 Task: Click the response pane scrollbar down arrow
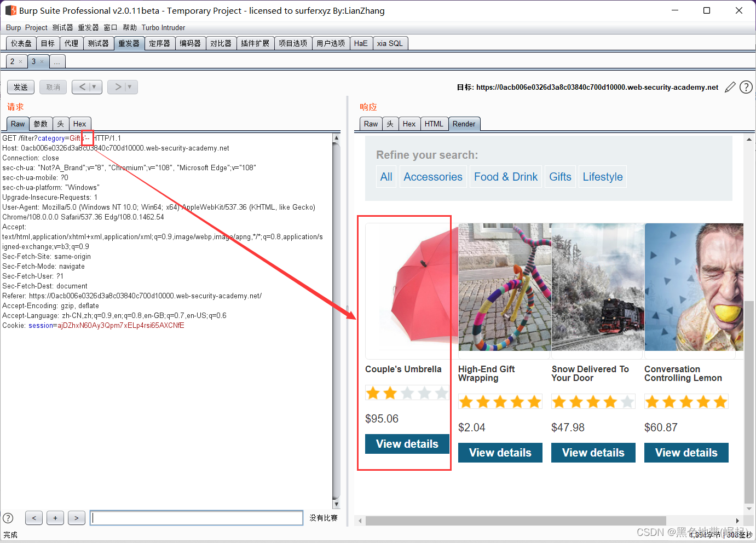tap(749, 509)
